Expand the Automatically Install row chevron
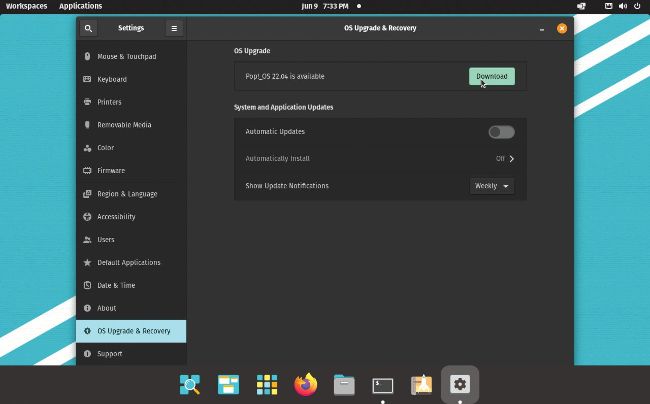Image resolution: width=650 pixels, height=404 pixels. point(511,159)
